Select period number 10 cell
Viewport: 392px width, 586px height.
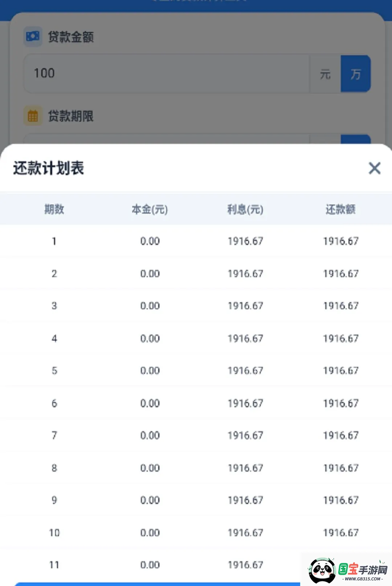(x=54, y=533)
